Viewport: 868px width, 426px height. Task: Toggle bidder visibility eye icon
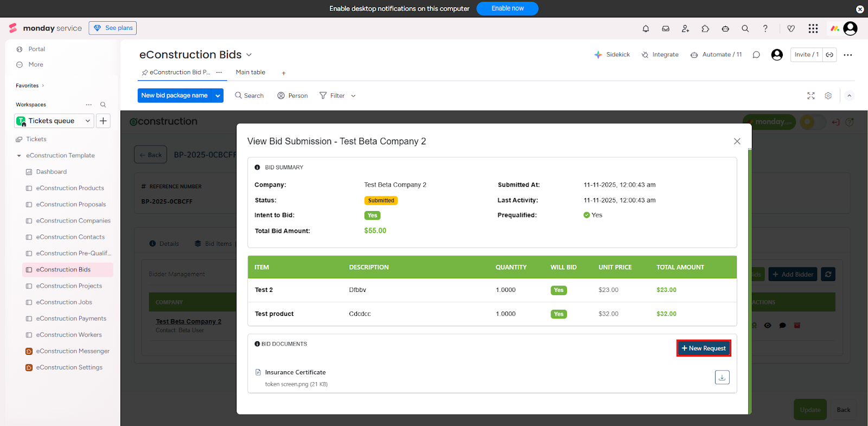pos(768,326)
